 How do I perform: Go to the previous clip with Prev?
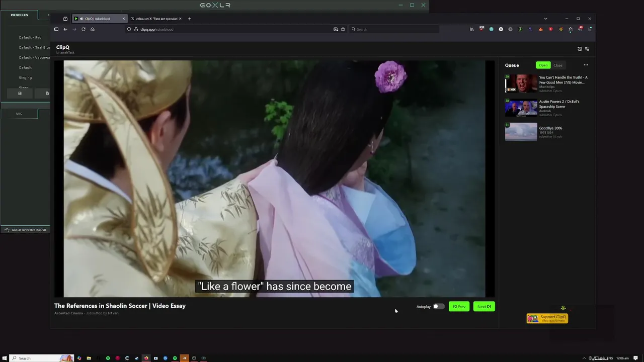tap(459, 306)
